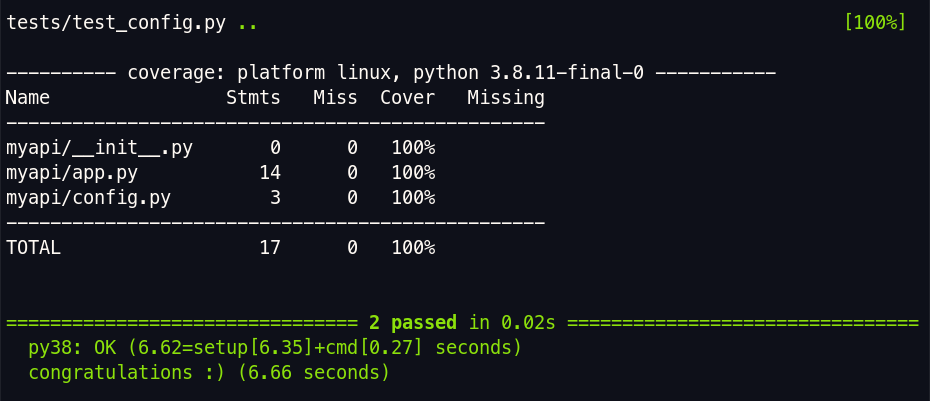Select the Missing column header
The width and height of the screenshot is (930, 401).
click(506, 98)
